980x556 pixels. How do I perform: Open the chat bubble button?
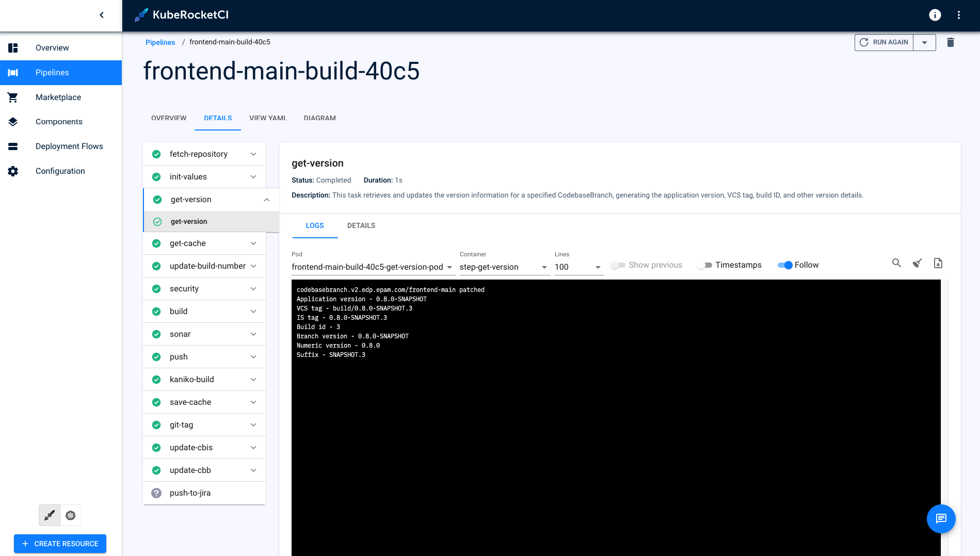click(941, 518)
